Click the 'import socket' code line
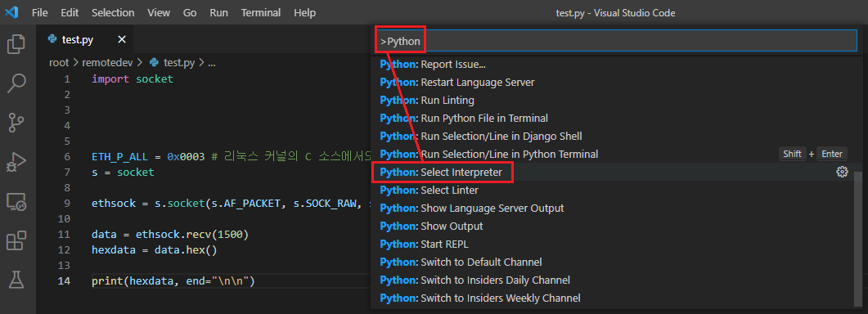Viewport: 868px width, 314px height. (x=133, y=79)
